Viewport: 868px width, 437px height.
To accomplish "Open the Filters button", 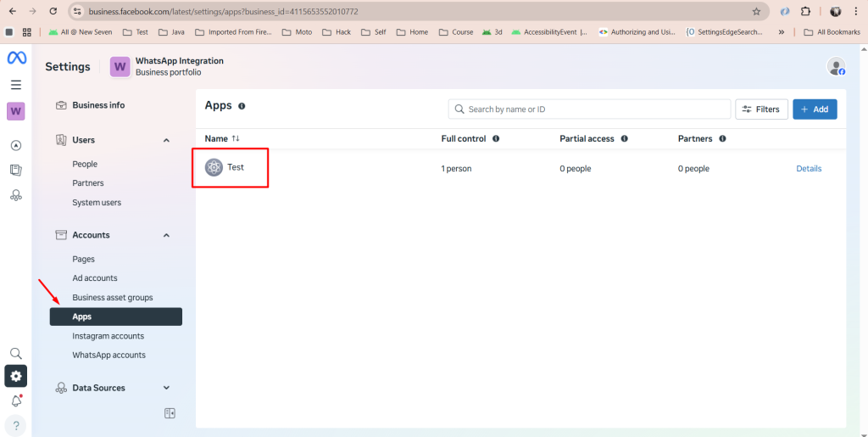I will (759, 109).
